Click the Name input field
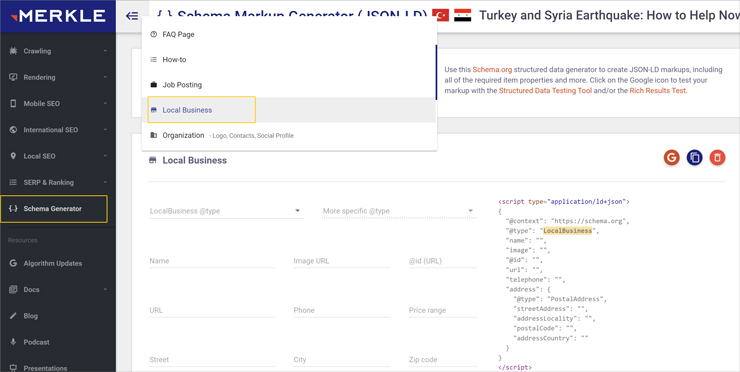Screen dimensions: 740x372 click(212, 261)
